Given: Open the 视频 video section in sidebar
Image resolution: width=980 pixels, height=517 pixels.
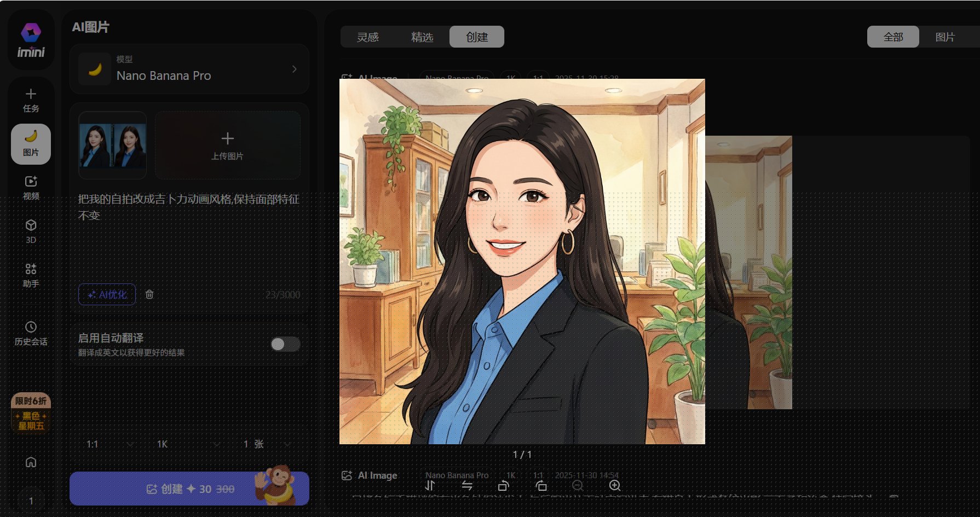Looking at the screenshot, I should 31,188.
